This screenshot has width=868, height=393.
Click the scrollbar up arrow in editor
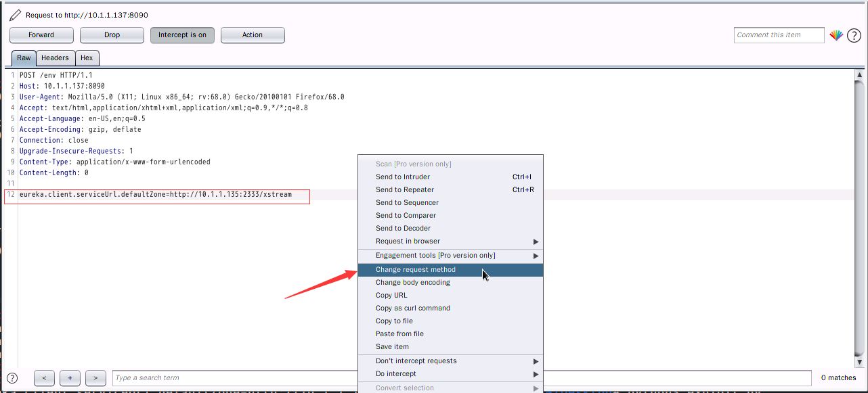859,74
